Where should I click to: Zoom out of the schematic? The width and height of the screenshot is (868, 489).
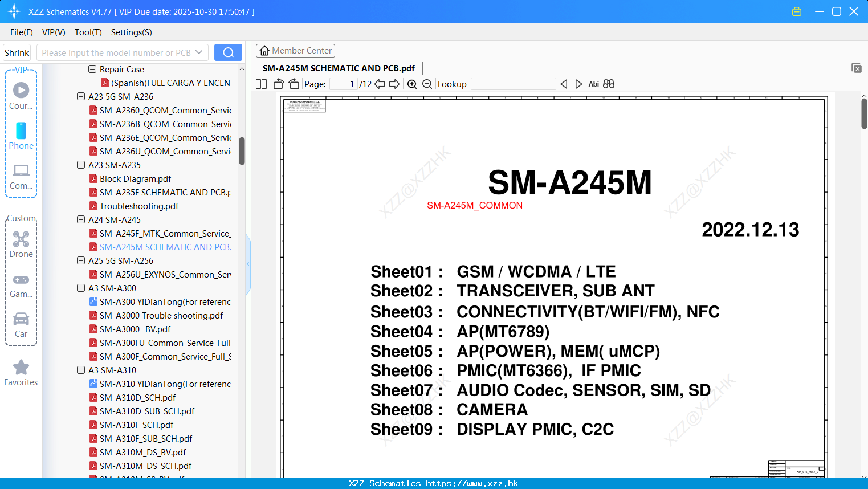point(427,84)
